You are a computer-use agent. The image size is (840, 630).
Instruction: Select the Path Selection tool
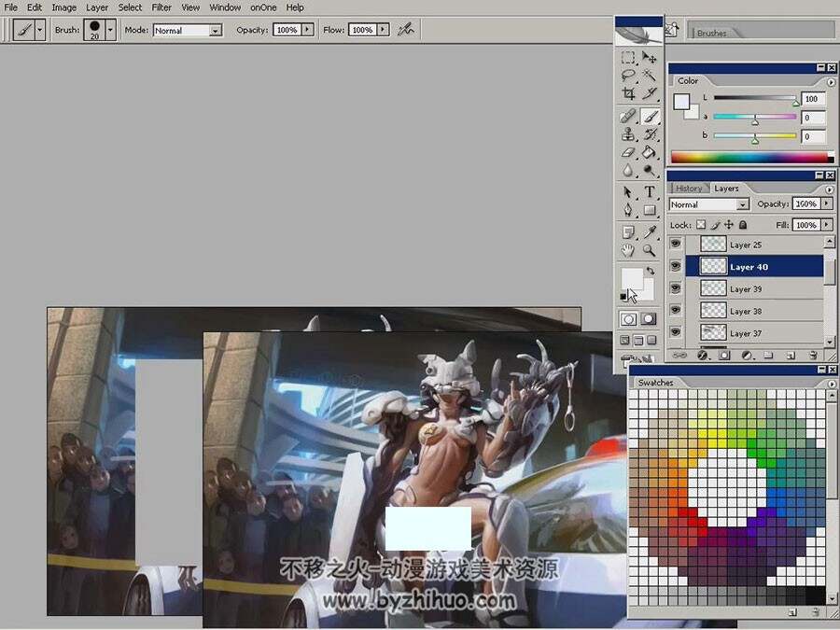pos(628,191)
